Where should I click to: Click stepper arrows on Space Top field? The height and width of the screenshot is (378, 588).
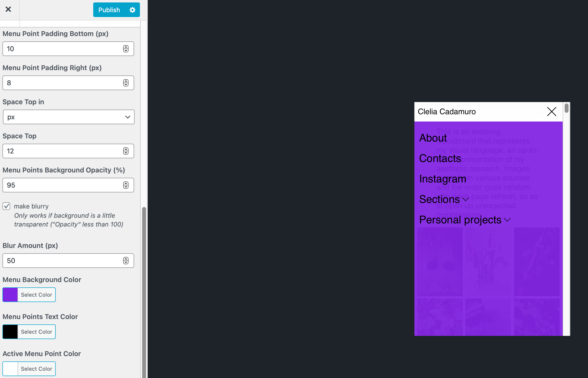point(126,151)
